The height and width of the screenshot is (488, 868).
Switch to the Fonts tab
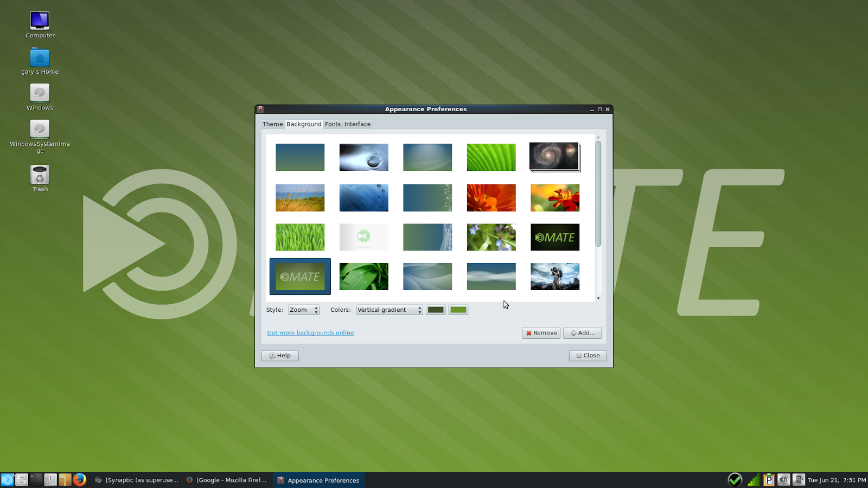click(333, 124)
